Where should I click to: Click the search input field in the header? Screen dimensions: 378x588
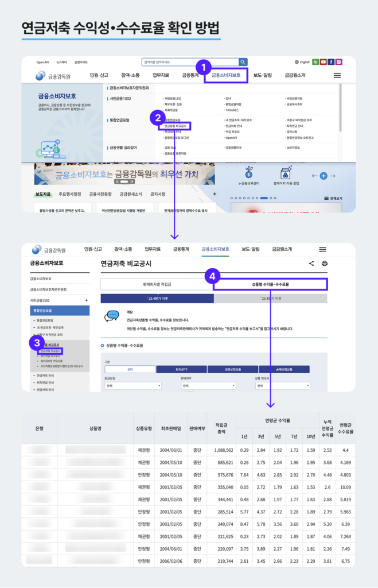click(190, 62)
